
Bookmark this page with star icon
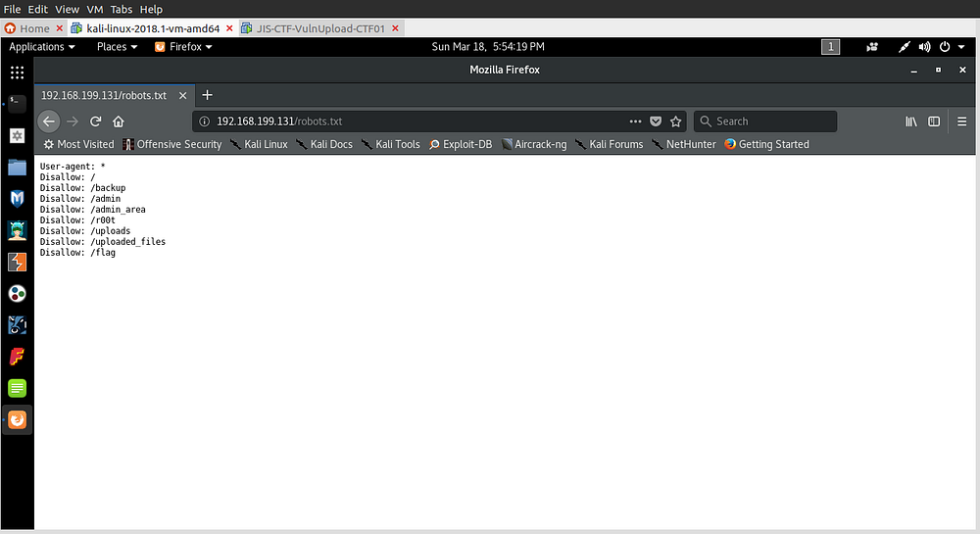[675, 121]
